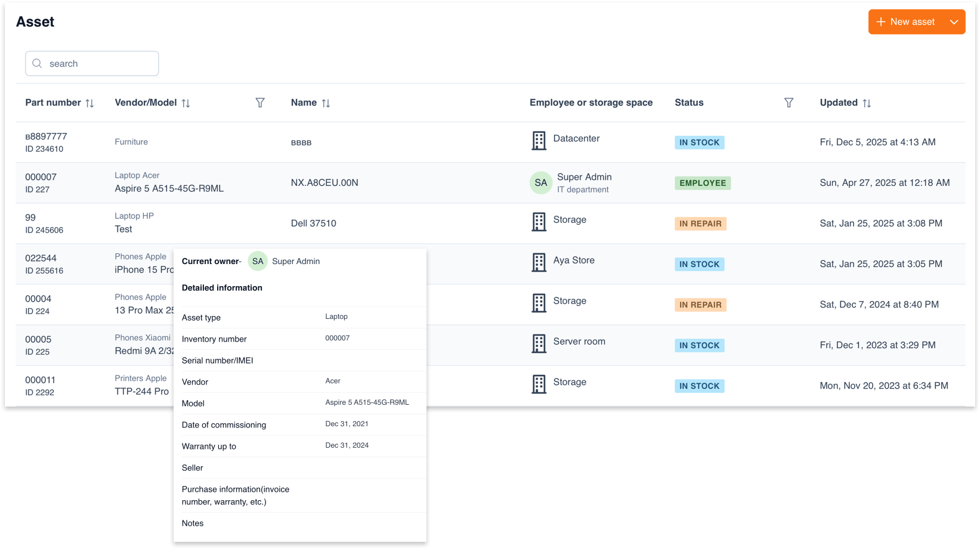Viewport: 980px width, 549px height.
Task: Click the SA avatar of Super Admin
Action: click(540, 182)
